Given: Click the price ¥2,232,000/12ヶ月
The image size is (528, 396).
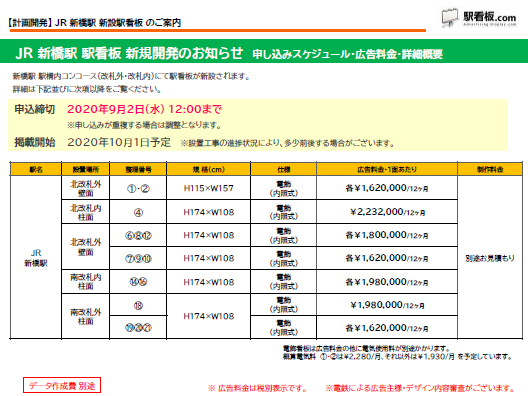Looking at the screenshot, I should [x=387, y=212].
